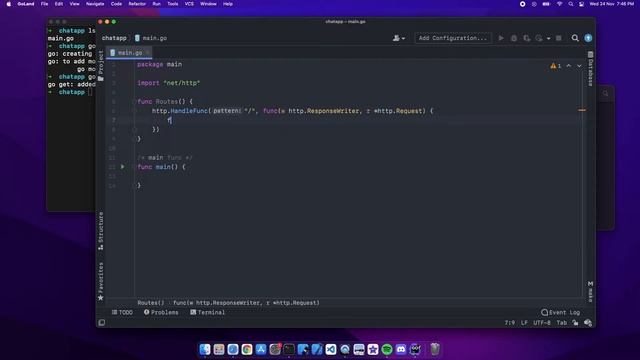Click the terminal window's chatapp prompt line
Image resolution: width=640 pixels, height=360 pixels.
[x=70, y=92]
